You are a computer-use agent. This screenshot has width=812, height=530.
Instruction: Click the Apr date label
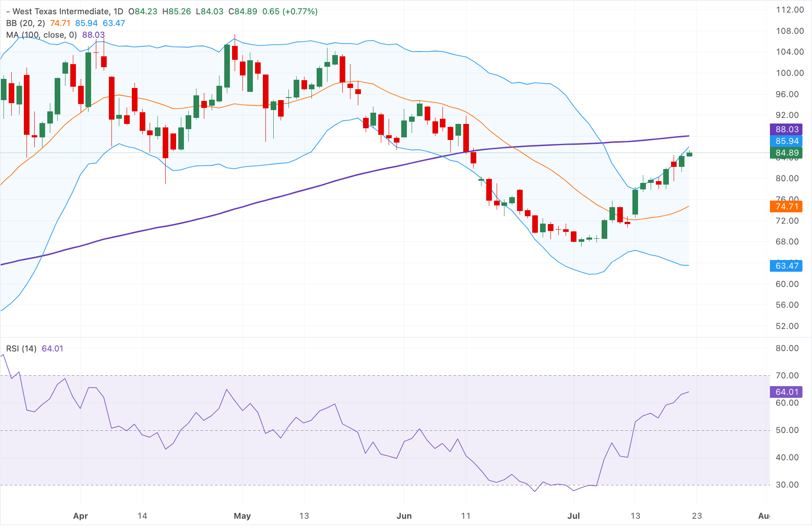click(x=81, y=516)
